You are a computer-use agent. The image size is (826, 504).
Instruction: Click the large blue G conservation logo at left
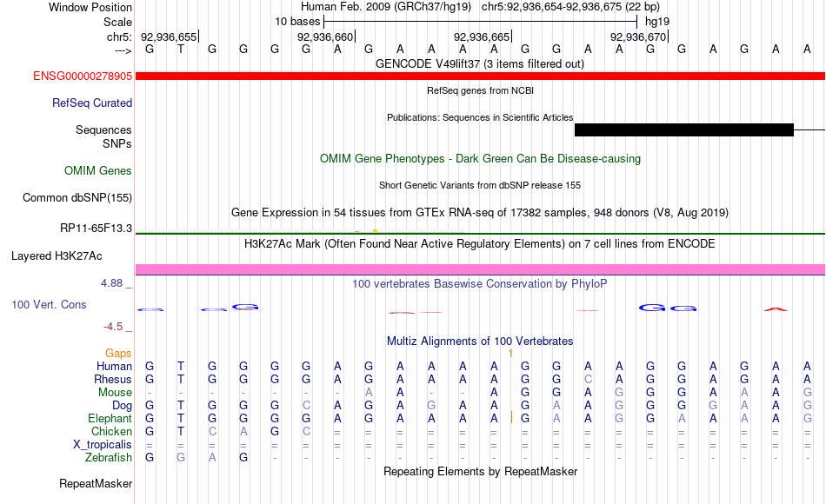[245, 307]
